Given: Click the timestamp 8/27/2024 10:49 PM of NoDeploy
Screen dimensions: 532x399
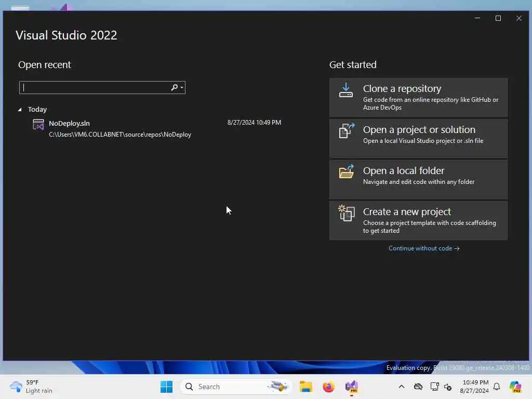Looking at the screenshot, I should pyautogui.click(x=254, y=123).
